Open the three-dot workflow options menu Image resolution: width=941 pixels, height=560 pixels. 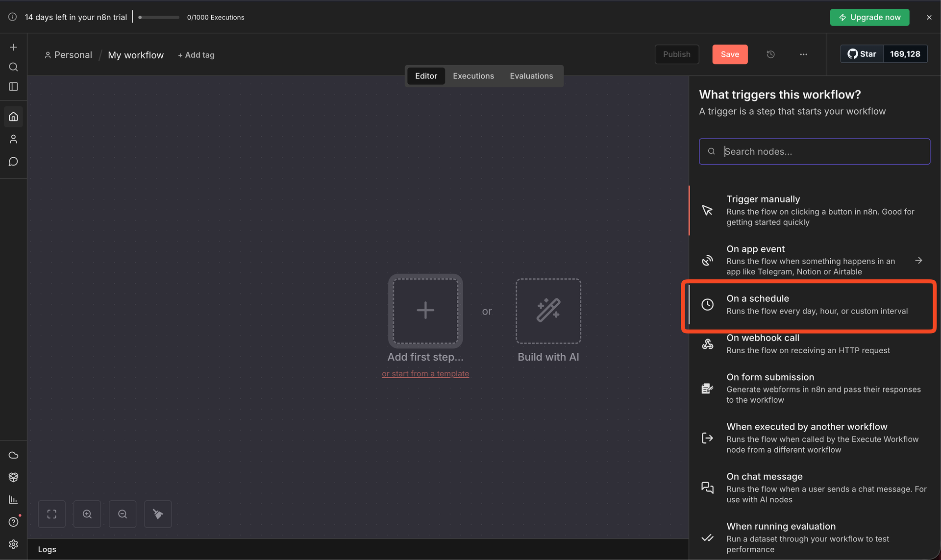(803, 54)
